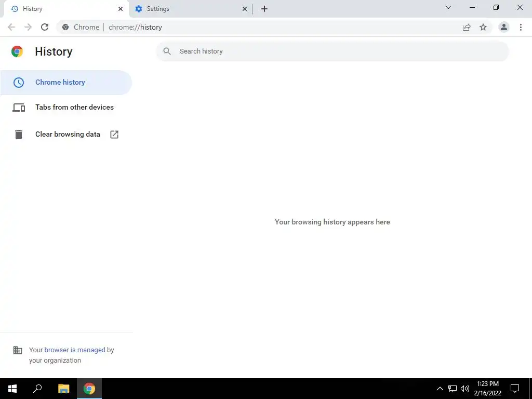This screenshot has width=532, height=399.
Task: Click the Chrome logo beside History heading
Action: [x=17, y=51]
